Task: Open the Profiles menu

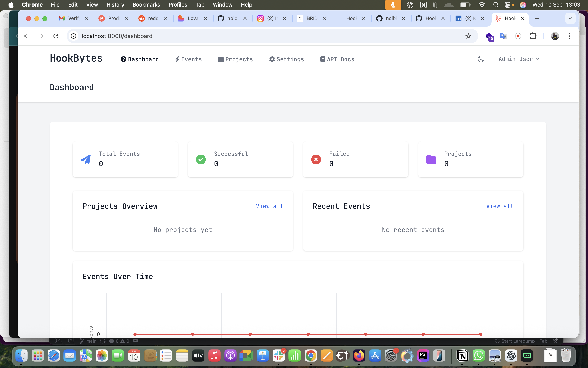Action: tap(178, 5)
